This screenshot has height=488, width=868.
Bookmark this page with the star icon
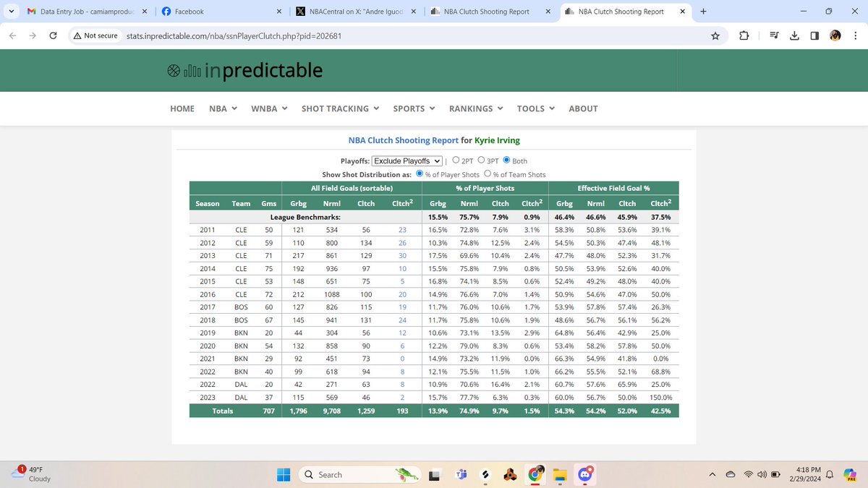715,35
